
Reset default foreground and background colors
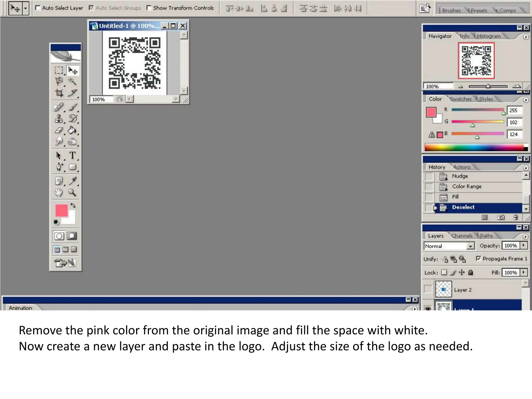(x=56, y=222)
